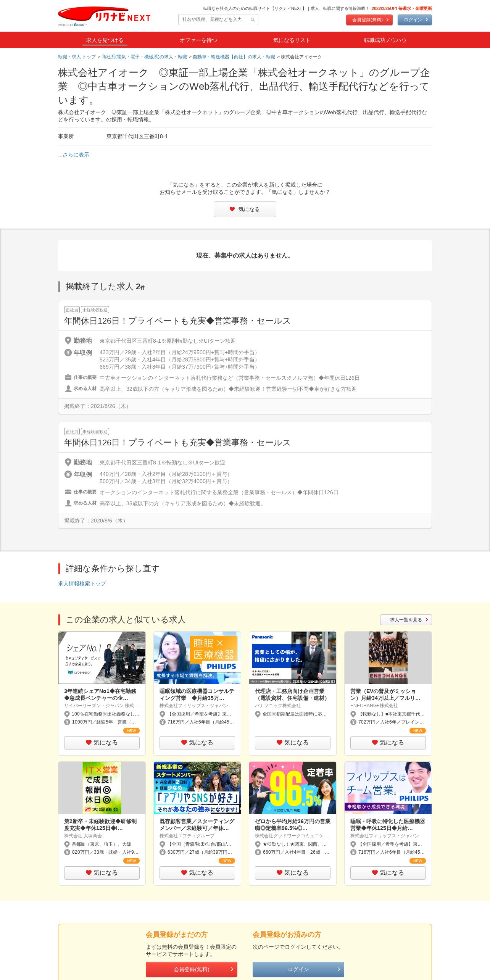Image resolution: width=490 pixels, height=980 pixels.
Task: Open the PHILIPS 睡眠×医療機器 thumbnail
Action: coord(197,658)
